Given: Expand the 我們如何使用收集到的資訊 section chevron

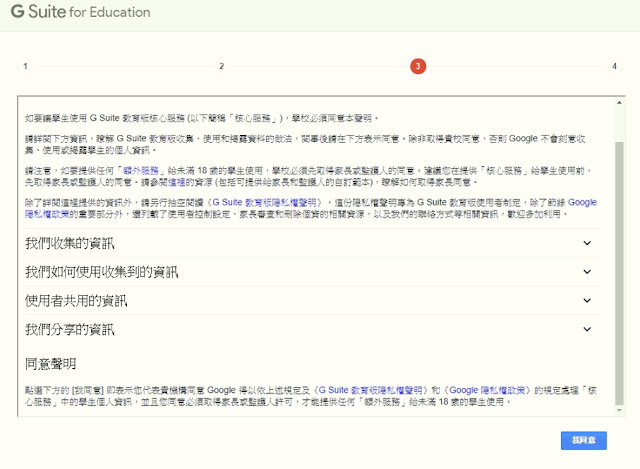Looking at the screenshot, I should click(x=587, y=272).
